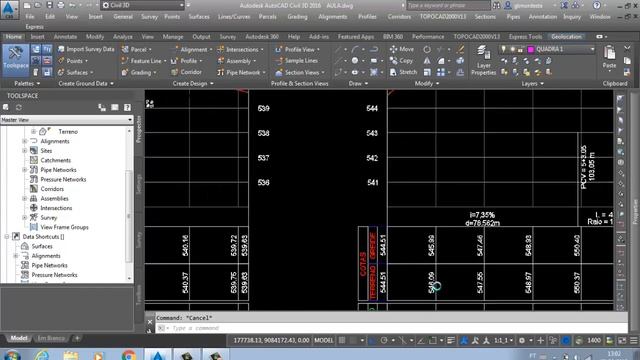This screenshot has width=640, height=360.
Task: Open the annotation scale 1:1_1 dropdown
Action: click(504, 340)
